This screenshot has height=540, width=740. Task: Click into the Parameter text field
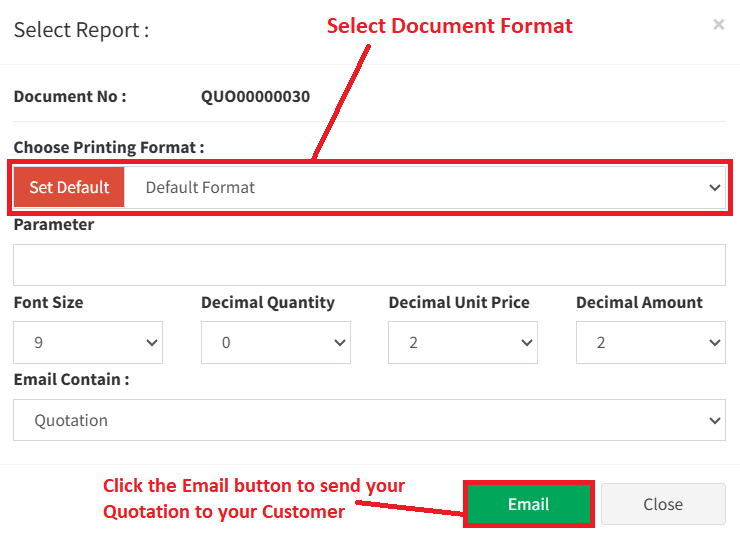(369, 265)
